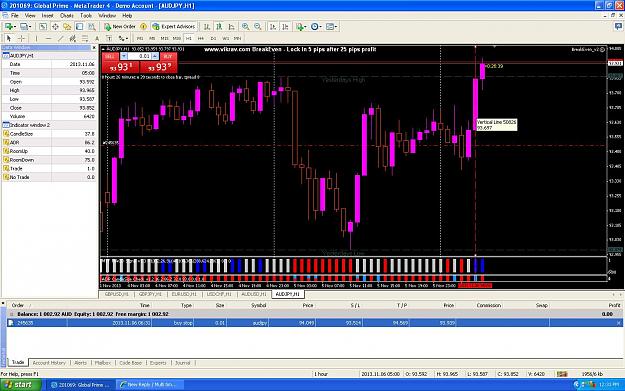Decrease one-click trade volume arrow
The width and height of the screenshot is (625, 391).
(124, 56)
